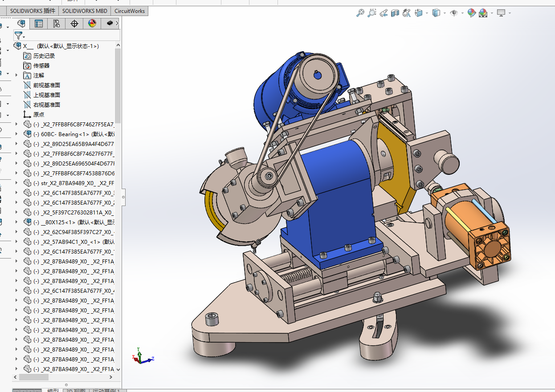Open the DisplayManager color sphere tab
The height and width of the screenshot is (392, 555).
click(92, 24)
